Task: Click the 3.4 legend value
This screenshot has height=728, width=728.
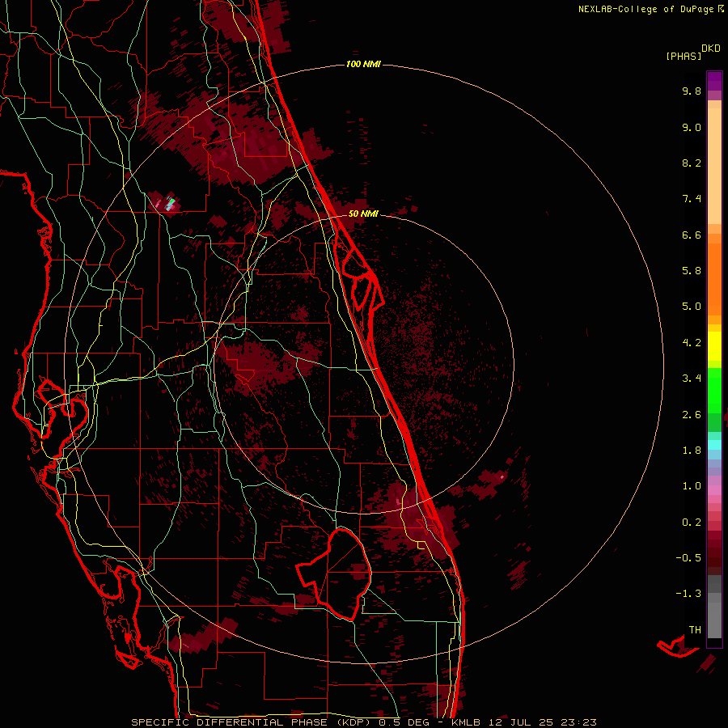Action: [692, 379]
